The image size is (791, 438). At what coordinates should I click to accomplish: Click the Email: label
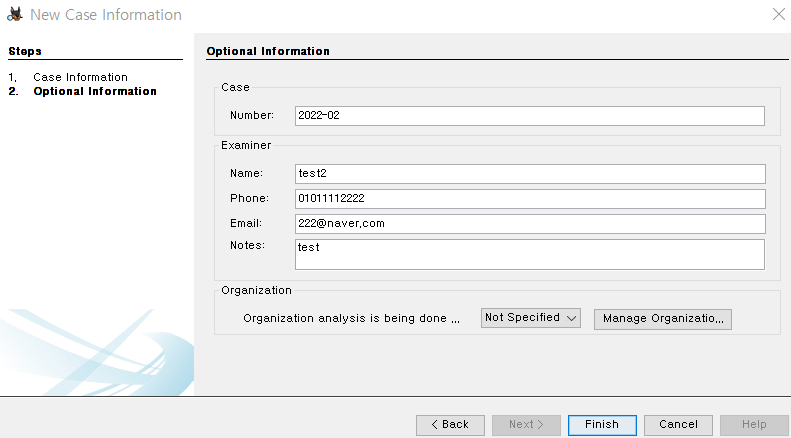tap(246, 224)
